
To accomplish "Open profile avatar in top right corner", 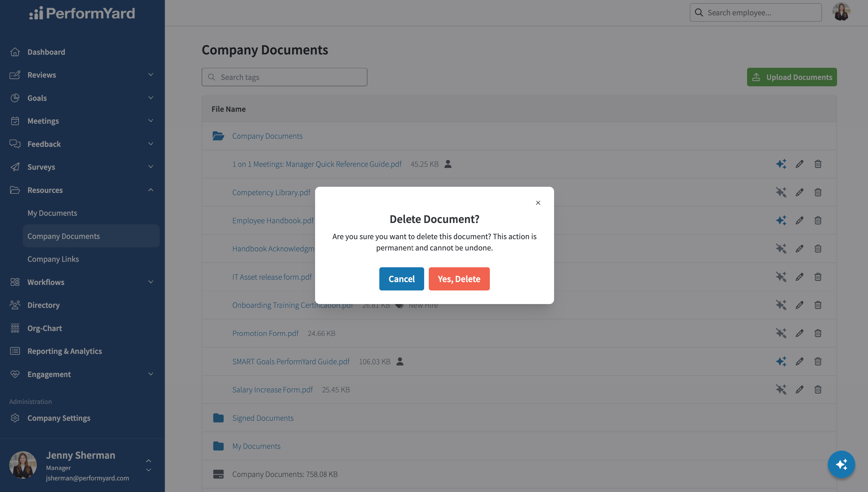I will tap(841, 12).
